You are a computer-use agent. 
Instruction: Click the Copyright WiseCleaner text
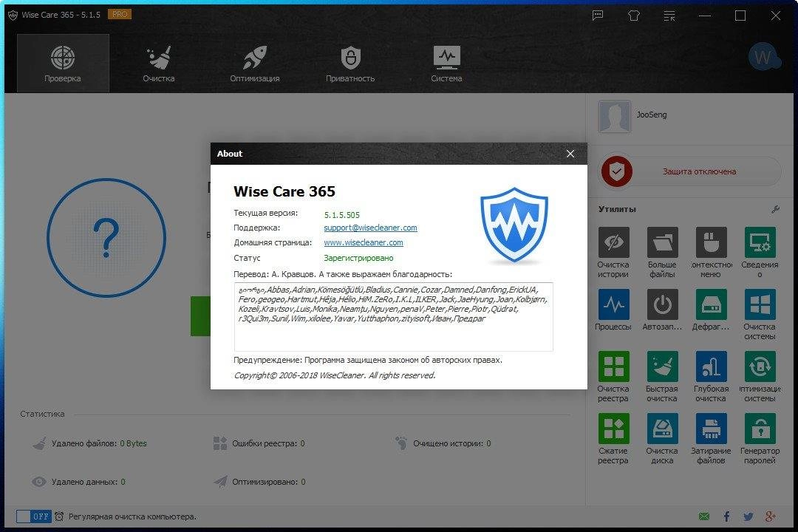(x=335, y=375)
